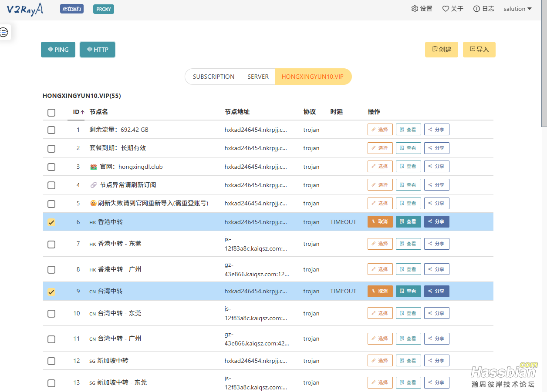
Task: Click the 时延 column header
Action: (337, 112)
